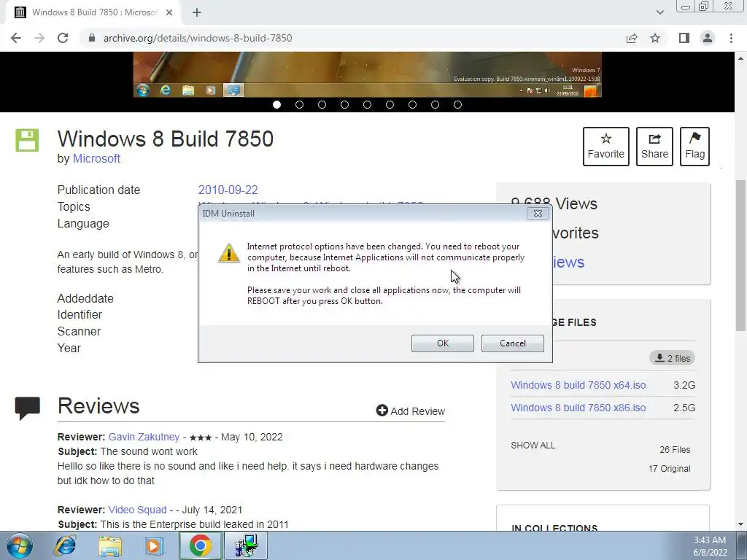Click the 17 Original count text
Image resolution: width=747 pixels, height=560 pixels.
click(x=669, y=469)
